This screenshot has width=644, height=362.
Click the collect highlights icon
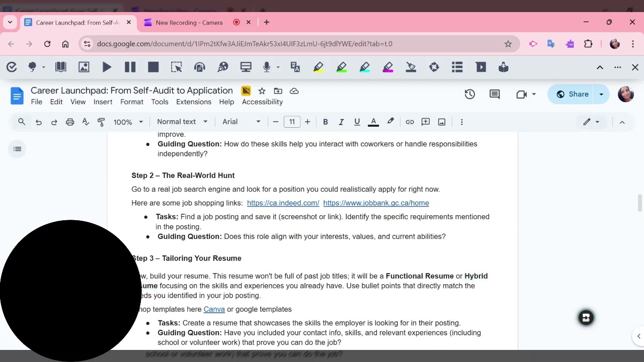(434, 67)
